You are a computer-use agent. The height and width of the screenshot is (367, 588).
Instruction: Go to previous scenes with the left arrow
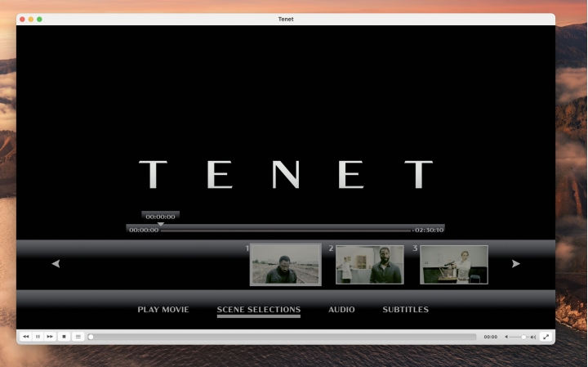pos(56,264)
